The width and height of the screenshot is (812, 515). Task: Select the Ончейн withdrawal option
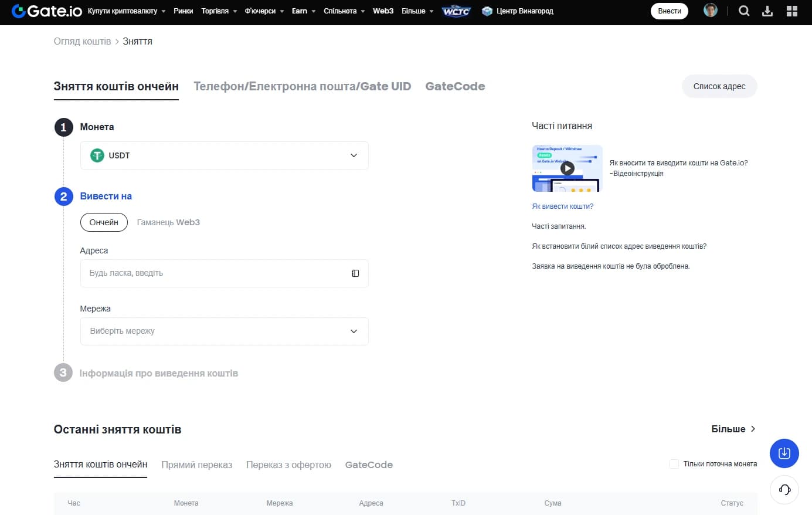104,222
